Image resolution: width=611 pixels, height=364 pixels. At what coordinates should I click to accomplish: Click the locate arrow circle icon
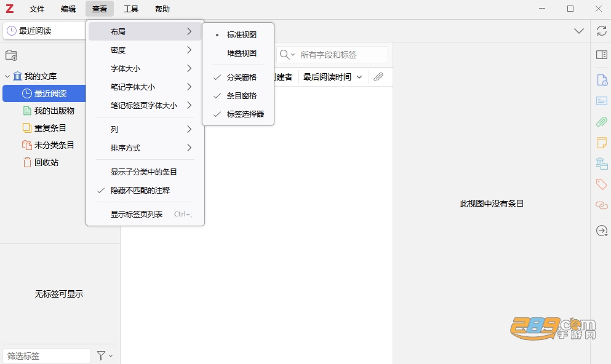coord(602,231)
